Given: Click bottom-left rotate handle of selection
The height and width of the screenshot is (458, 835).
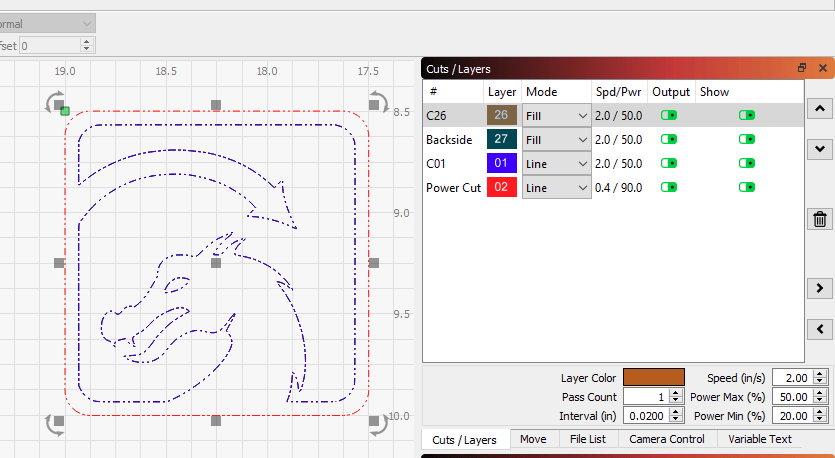Looking at the screenshot, I should pyautogui.click(x=55, y=424).
